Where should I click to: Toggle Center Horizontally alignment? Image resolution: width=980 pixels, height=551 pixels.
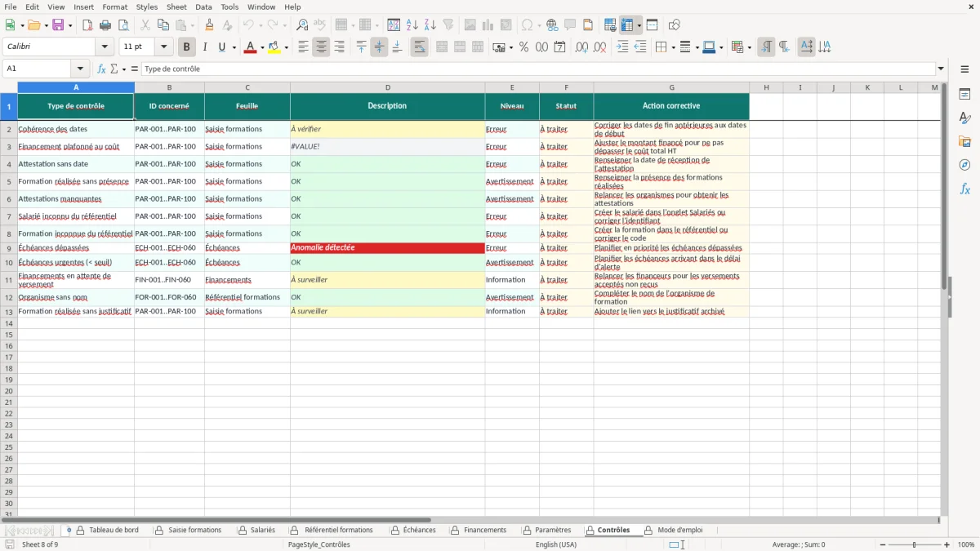pos(321,47)
